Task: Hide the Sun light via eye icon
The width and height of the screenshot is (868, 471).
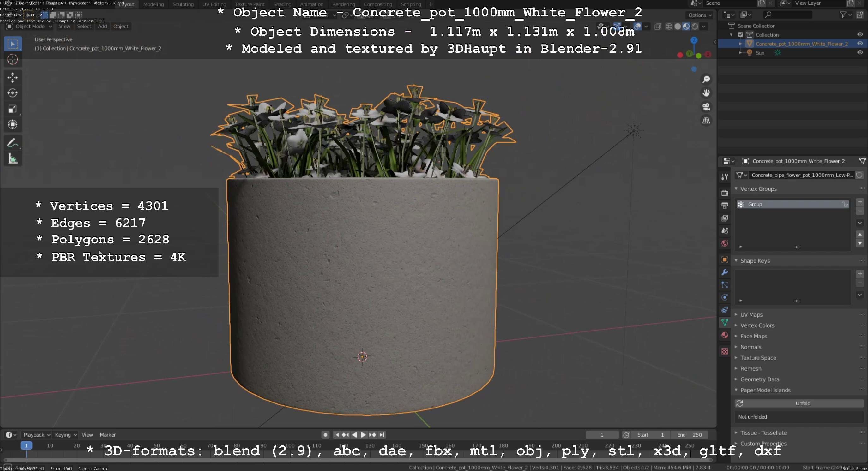Action: [860, 52]
